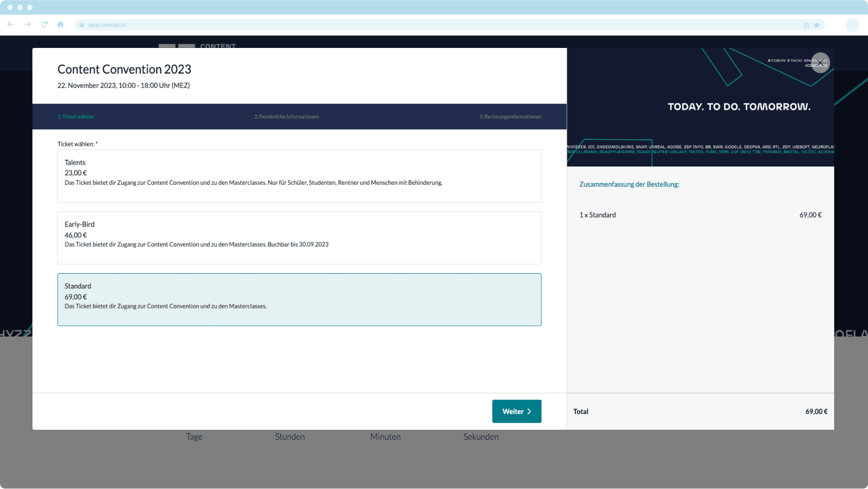Click the Content Convention 2023 heading

point(124,69)
